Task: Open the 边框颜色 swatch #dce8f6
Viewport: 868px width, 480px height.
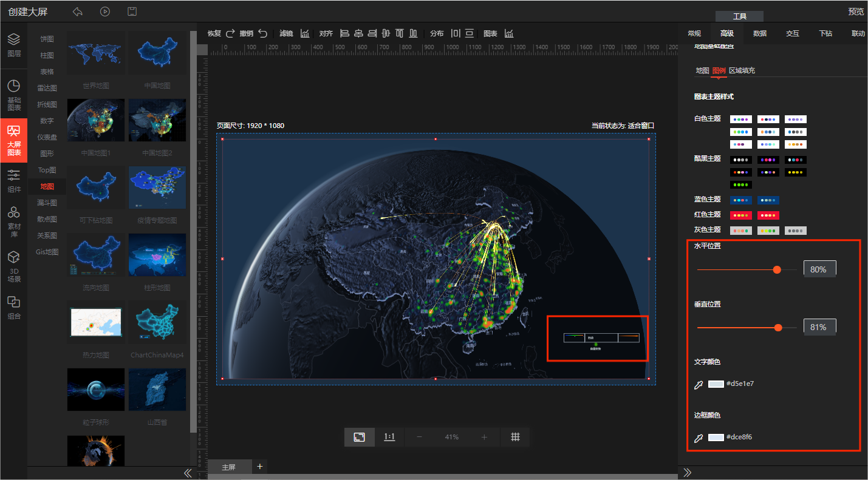Action: [716, 438]
